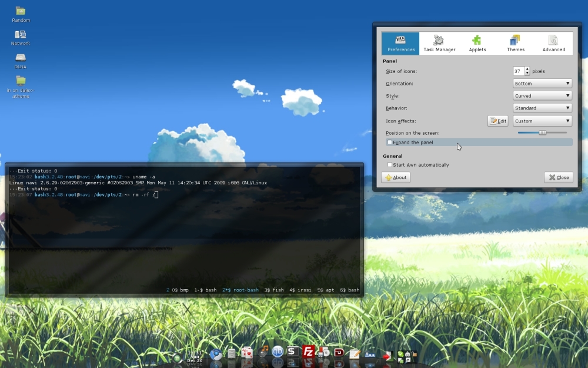
Task: Click the About button
Action: pyautogui.click(x=396, y=177)
